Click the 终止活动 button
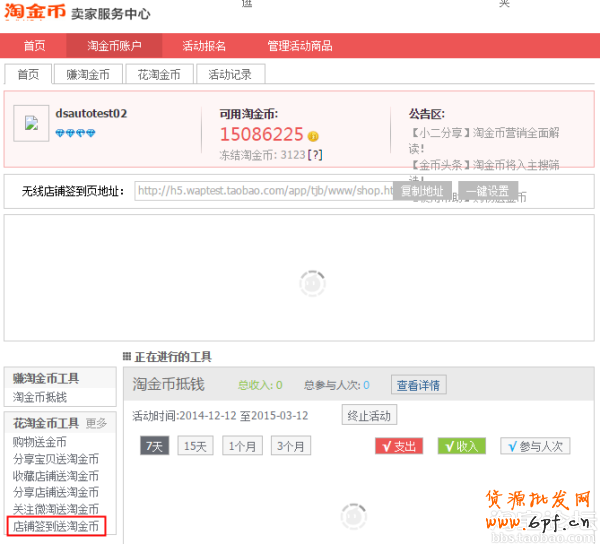Viewport: 600px width, 544px height. pos(369,415)
